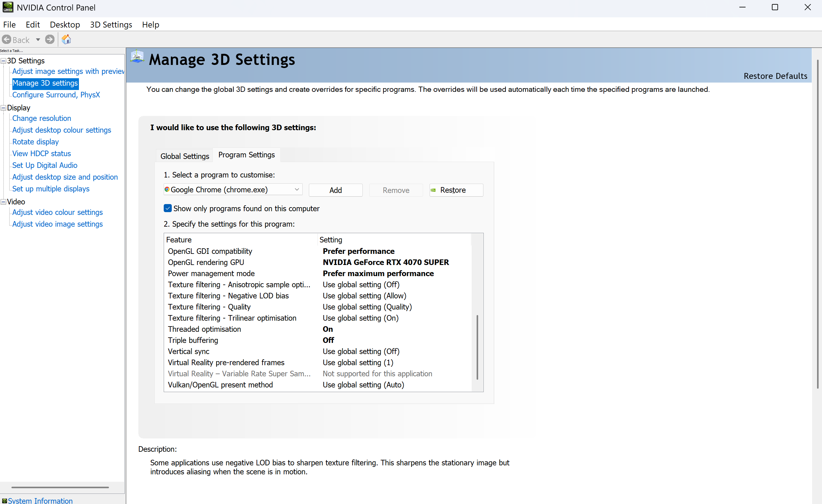Collapse the 3D Settings tree node
822x504 pixels.
click(3, 61)
